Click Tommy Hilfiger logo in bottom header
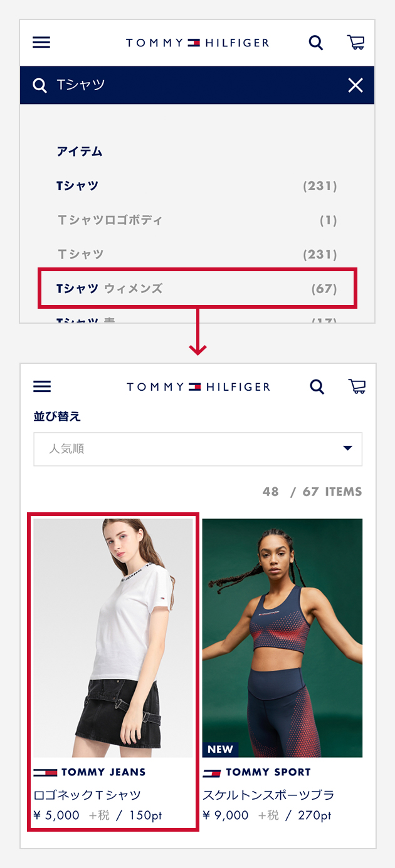Viewport: 395px width, 868px height. pyautogui.click(x=198, y=386)
